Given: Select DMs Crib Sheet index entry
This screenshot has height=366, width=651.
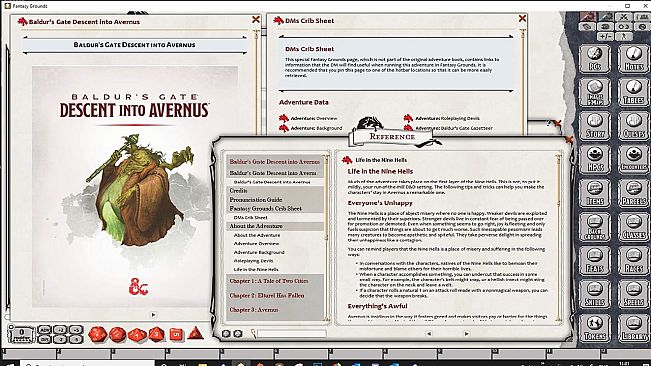Looking at the screenshot, I should [x=250, y=217].
